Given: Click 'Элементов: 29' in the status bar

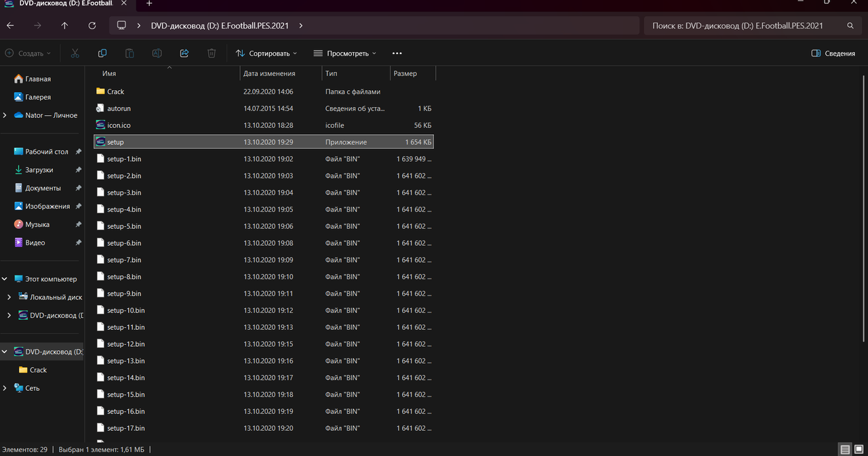Looking at the screenshot, I should (24, 449).
